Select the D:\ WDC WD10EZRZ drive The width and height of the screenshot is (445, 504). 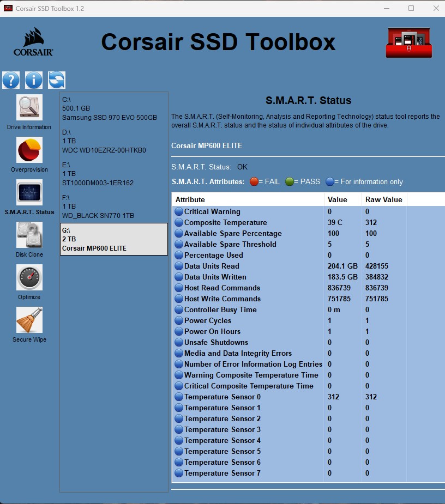coord(114,141)
